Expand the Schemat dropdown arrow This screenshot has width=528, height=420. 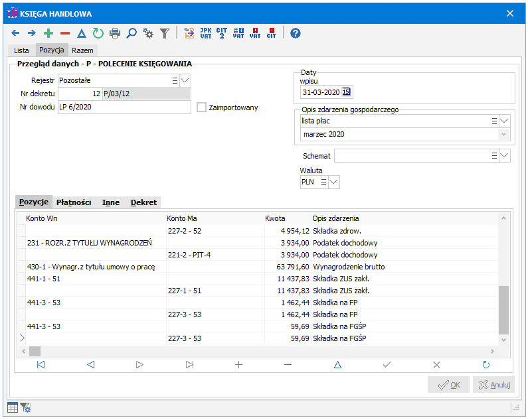click(x=504, y=155)
